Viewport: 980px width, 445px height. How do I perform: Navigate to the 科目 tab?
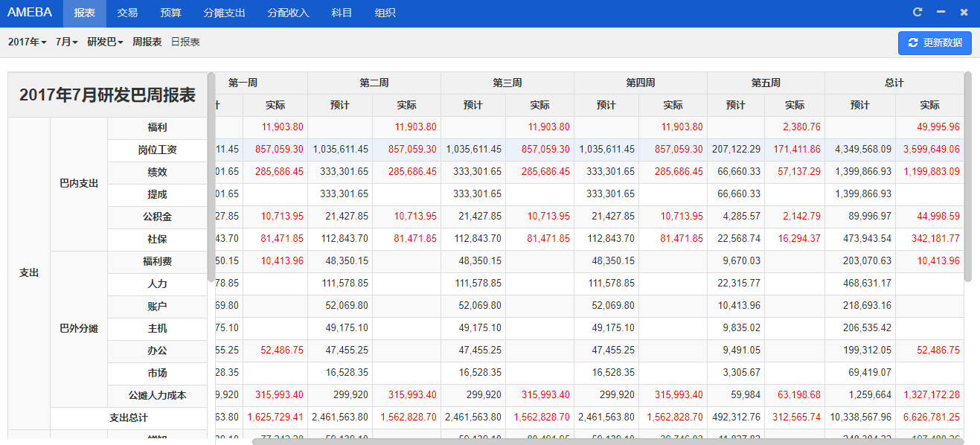(x=342, y=13)
